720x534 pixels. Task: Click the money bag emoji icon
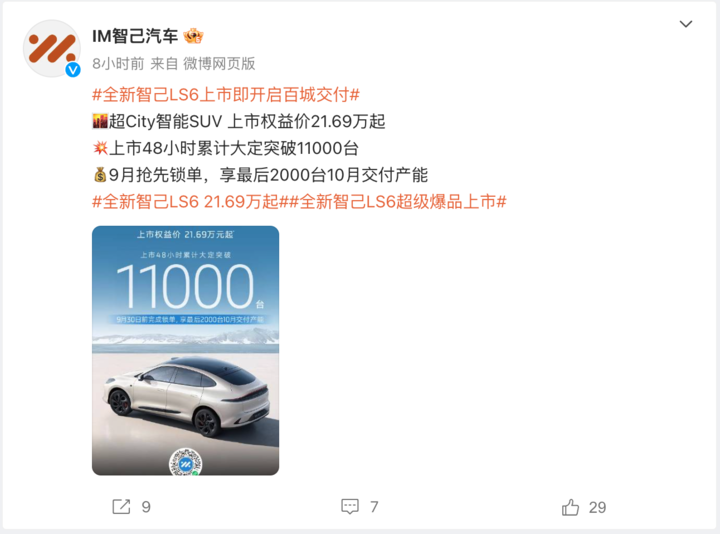click(x=100, y=175)
